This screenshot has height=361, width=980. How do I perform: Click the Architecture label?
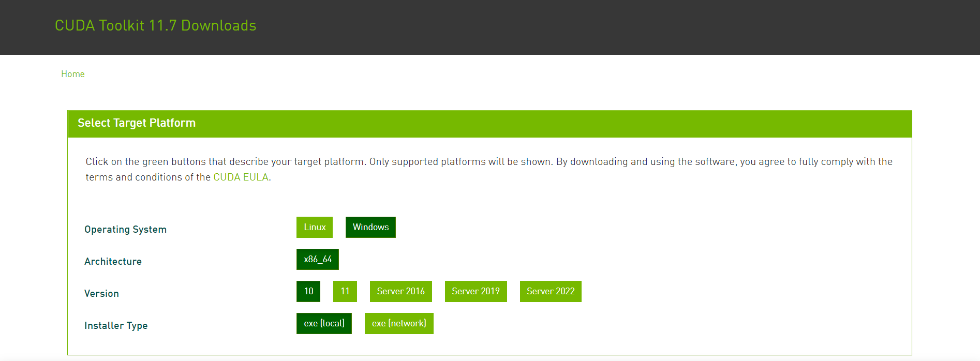tap(113, 261)
